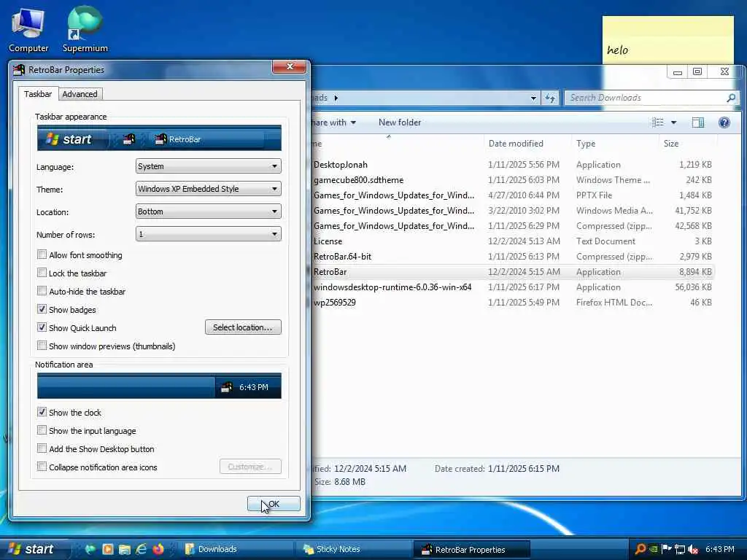Sort by Date modified column
The width and height of the screenshot is (747, 560).
tap(527, 144)
